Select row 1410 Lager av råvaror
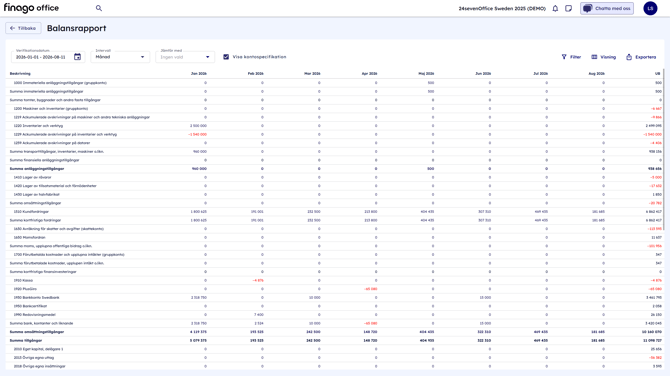The width and height of the screenshot is (670, 376). point(335,177)
